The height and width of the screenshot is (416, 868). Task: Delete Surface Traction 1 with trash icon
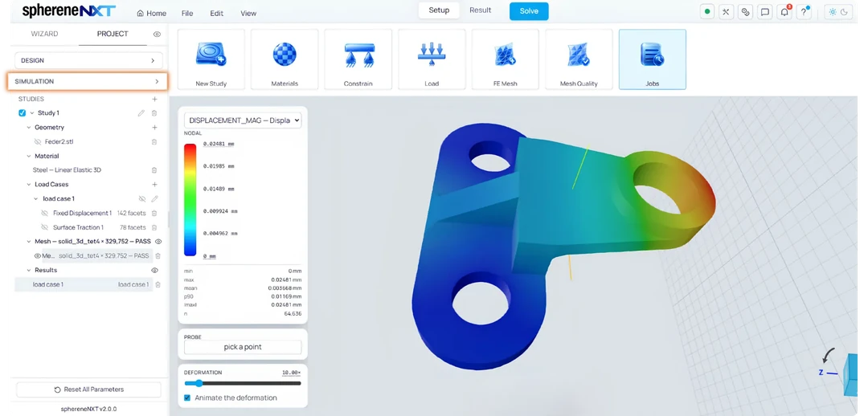pyautogui.click(x=154, y=227)
